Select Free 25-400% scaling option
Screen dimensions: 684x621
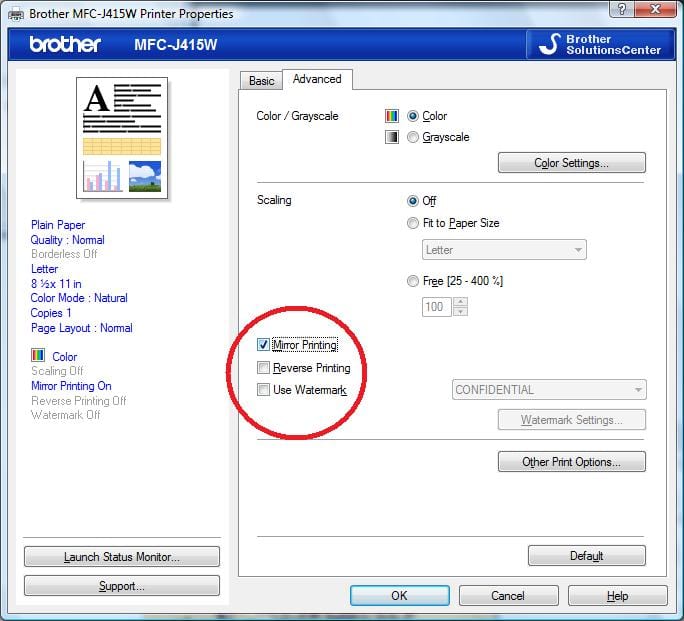point(412,281)
